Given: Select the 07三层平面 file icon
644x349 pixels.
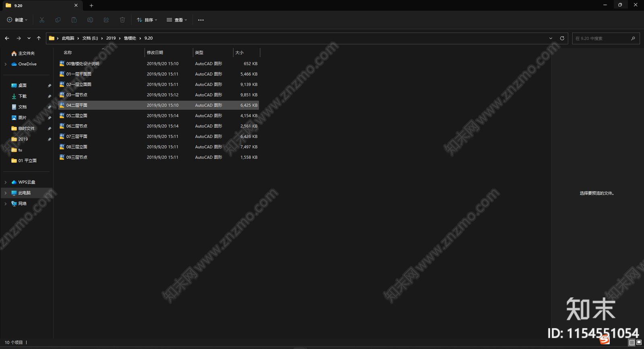Looking at the screenshot, I should [62, 137].
